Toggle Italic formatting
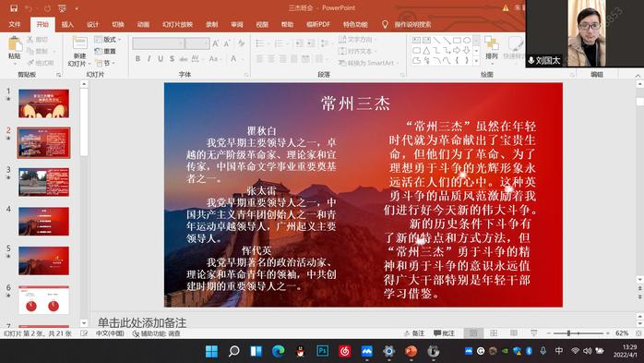 [x=149, y=59]
